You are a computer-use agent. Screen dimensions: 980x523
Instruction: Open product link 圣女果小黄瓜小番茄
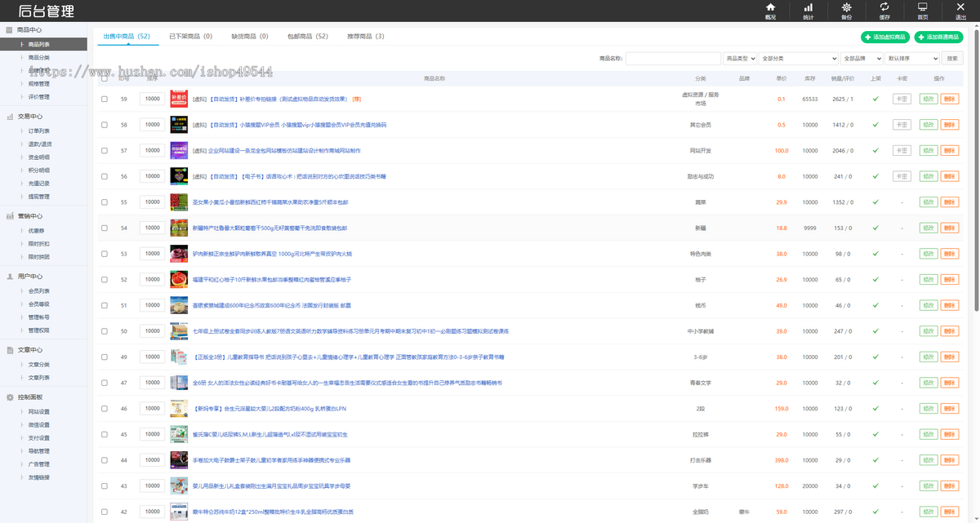pos(270,202)
